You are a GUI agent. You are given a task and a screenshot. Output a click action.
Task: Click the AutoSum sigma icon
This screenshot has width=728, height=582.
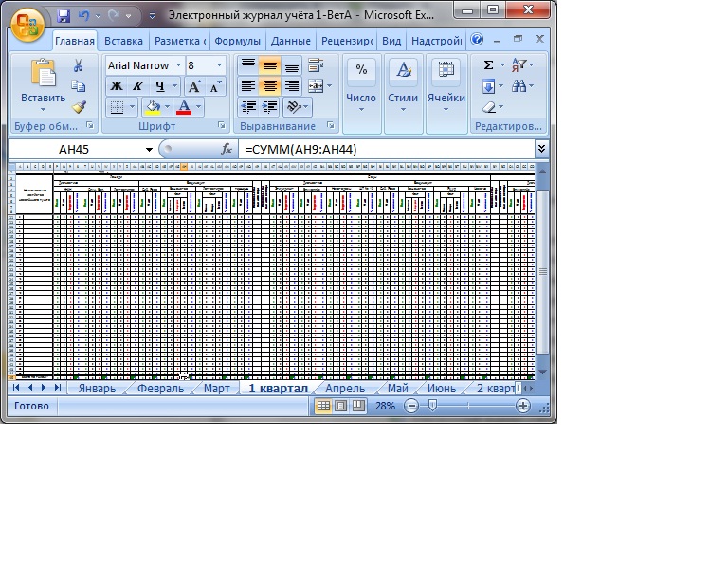(488, 65)
